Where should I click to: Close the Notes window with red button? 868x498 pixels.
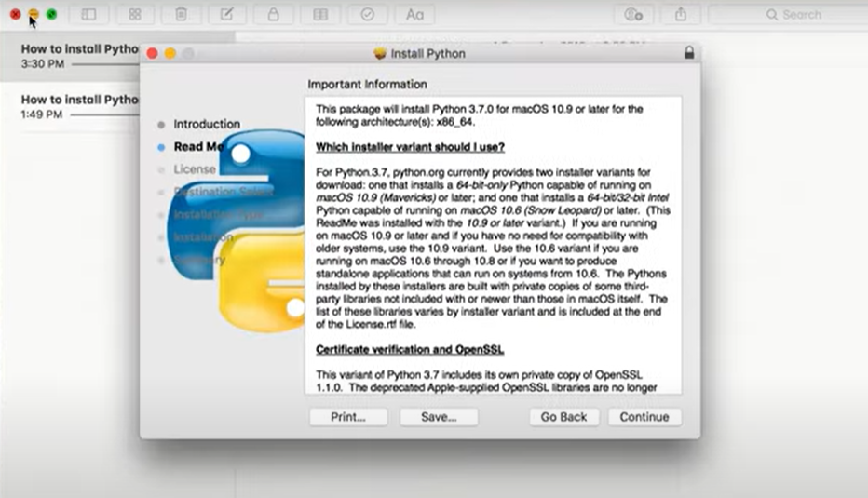point(16,14)
